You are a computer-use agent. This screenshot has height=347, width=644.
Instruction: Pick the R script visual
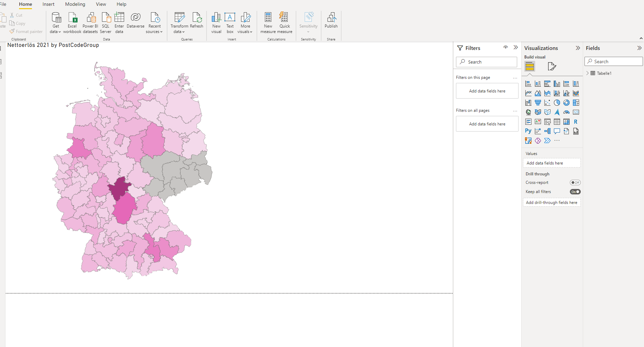coord(576,122)
